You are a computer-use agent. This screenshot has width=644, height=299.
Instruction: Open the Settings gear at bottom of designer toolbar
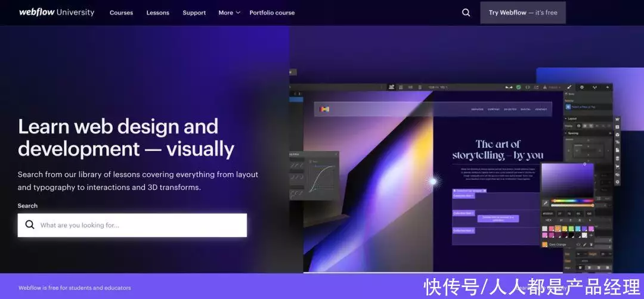tap(617, 182)
